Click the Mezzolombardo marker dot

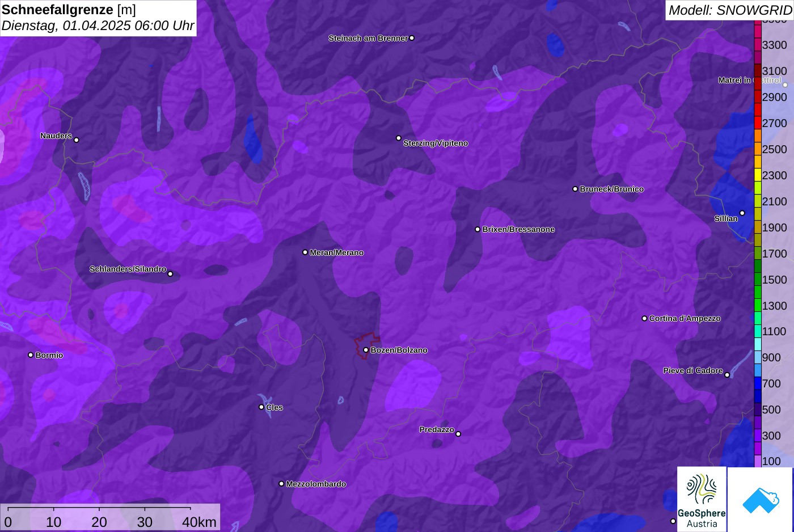coord(281,484)
